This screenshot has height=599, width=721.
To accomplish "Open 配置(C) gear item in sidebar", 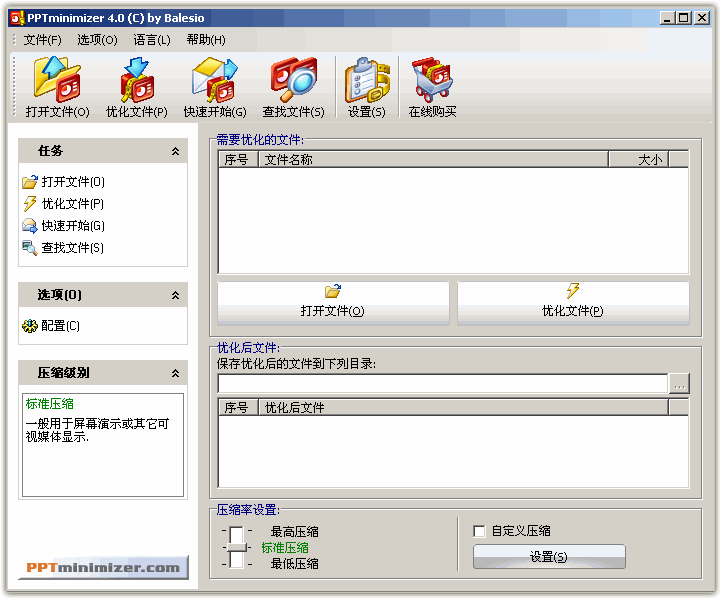I will 51,326.
